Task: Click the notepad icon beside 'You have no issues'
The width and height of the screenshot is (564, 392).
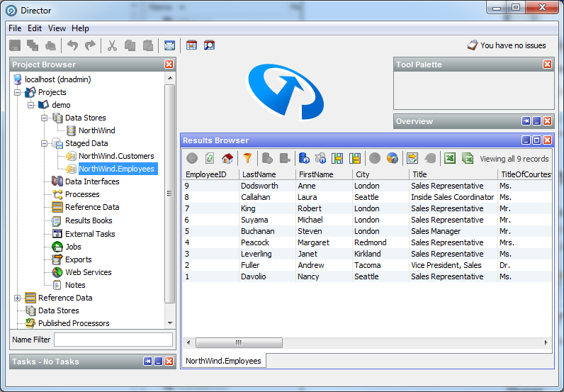Action: [473, 45]
